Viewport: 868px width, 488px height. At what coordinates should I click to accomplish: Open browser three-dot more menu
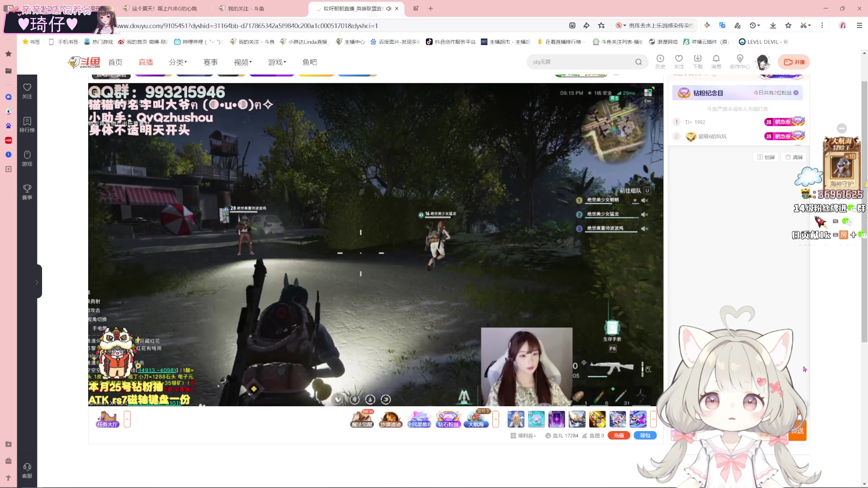[x=822, y=26]
